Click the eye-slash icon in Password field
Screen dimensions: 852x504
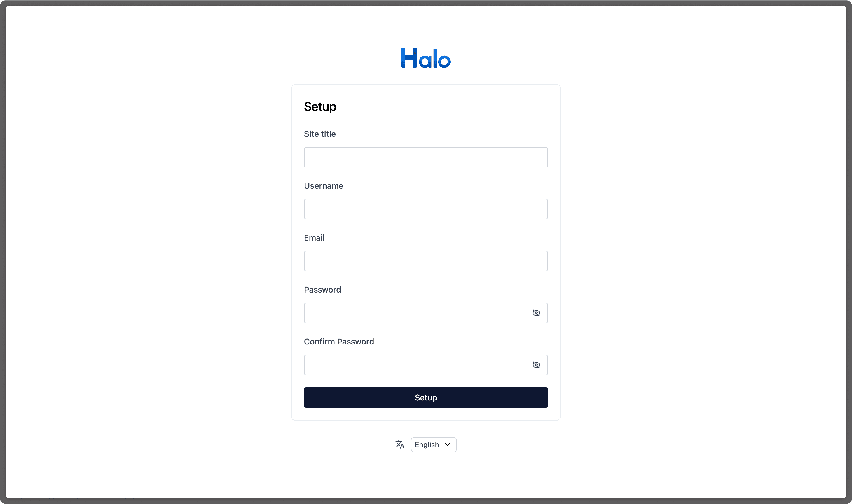point(536,313)
